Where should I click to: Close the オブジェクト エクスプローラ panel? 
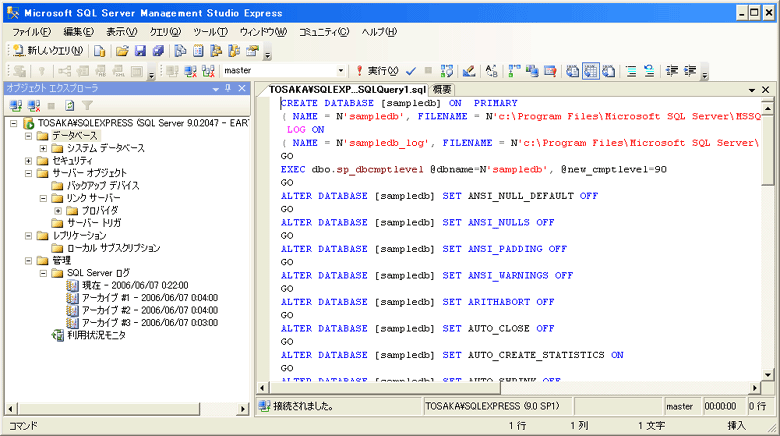click(x=242, y=88)
